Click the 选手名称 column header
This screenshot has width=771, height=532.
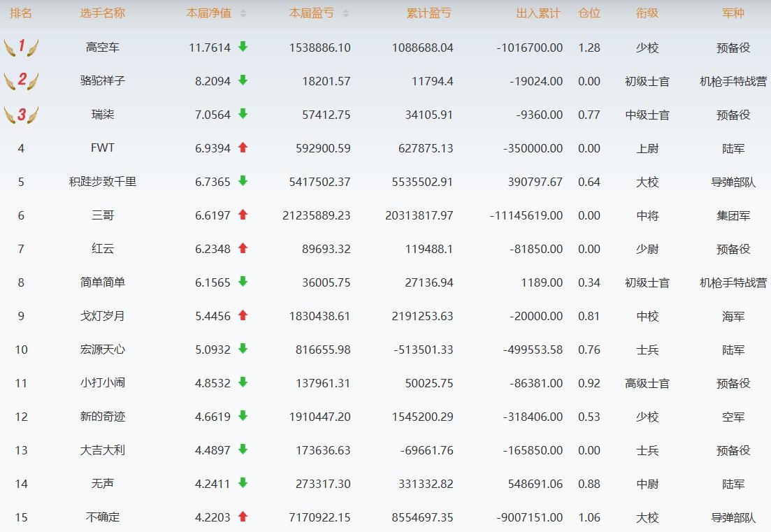pos(103,14)
